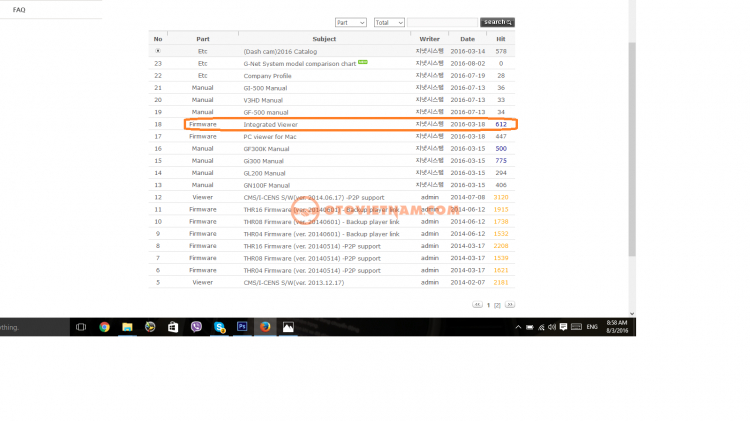Open File Explorer in the taskbar

127,327
